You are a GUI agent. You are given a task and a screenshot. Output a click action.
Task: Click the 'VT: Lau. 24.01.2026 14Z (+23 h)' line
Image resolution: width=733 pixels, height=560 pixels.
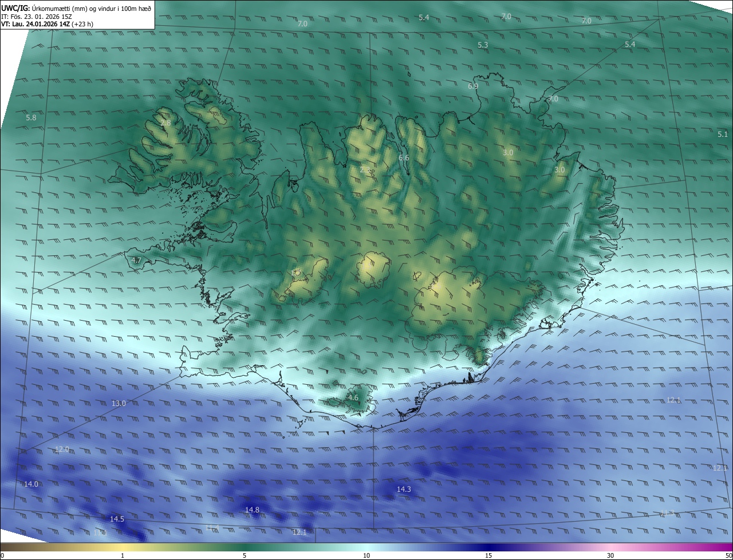coord(48,24)
